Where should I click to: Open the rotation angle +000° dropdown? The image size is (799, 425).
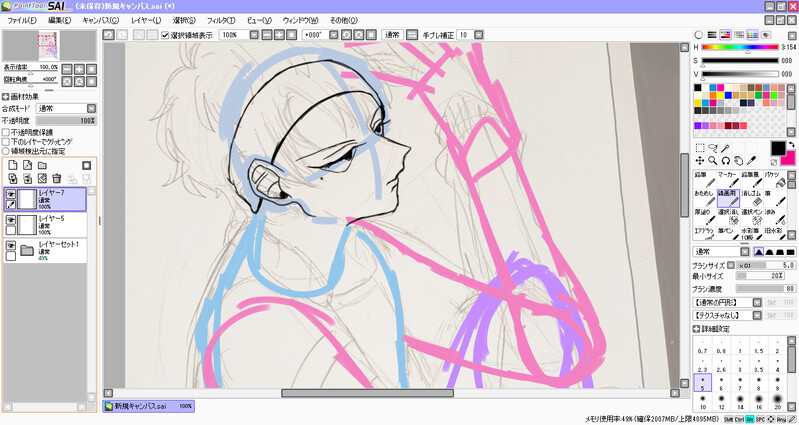pyautogui.click(x=333, y=35)
